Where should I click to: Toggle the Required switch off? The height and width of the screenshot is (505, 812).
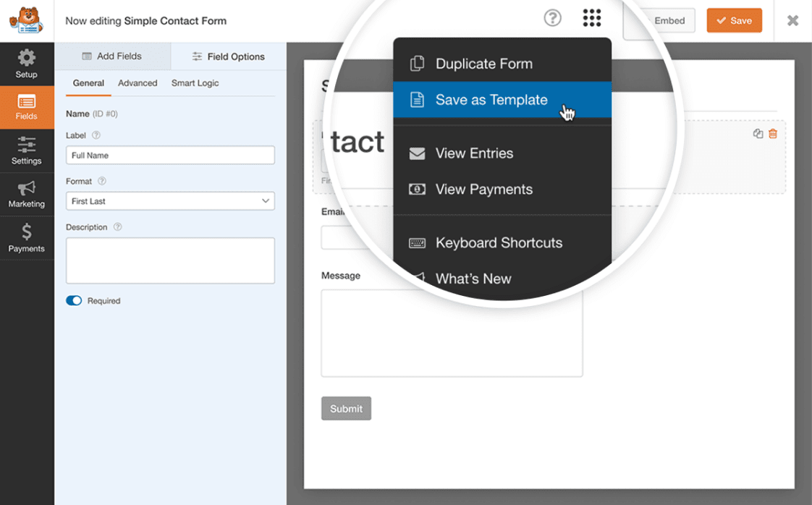[74, 301]
